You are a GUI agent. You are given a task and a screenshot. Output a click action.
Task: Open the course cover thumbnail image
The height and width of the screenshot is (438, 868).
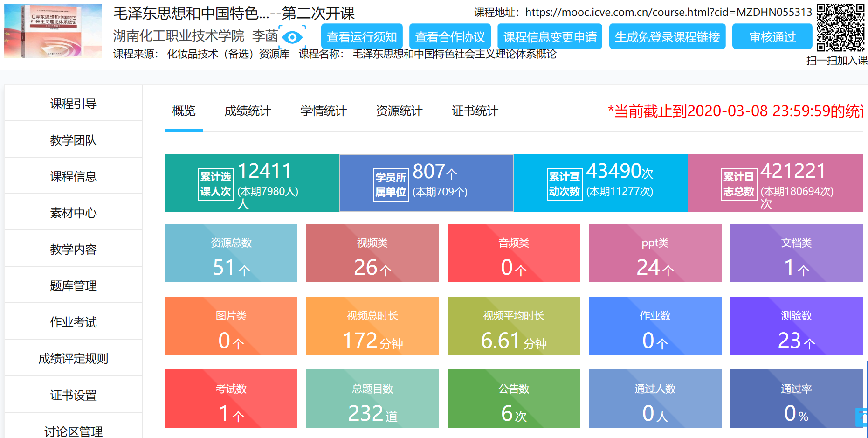53,31
